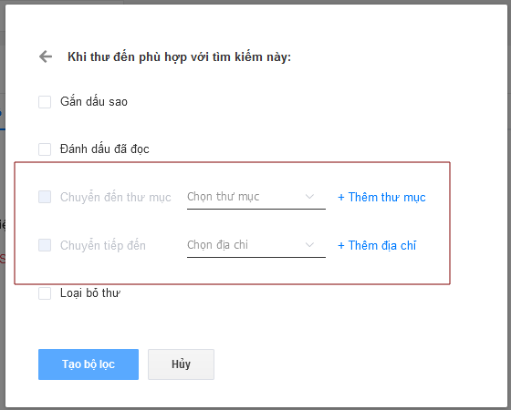Click the 'Loại bỏ thư' label
This screenshot has width=511, height=410.
[90, 293]
